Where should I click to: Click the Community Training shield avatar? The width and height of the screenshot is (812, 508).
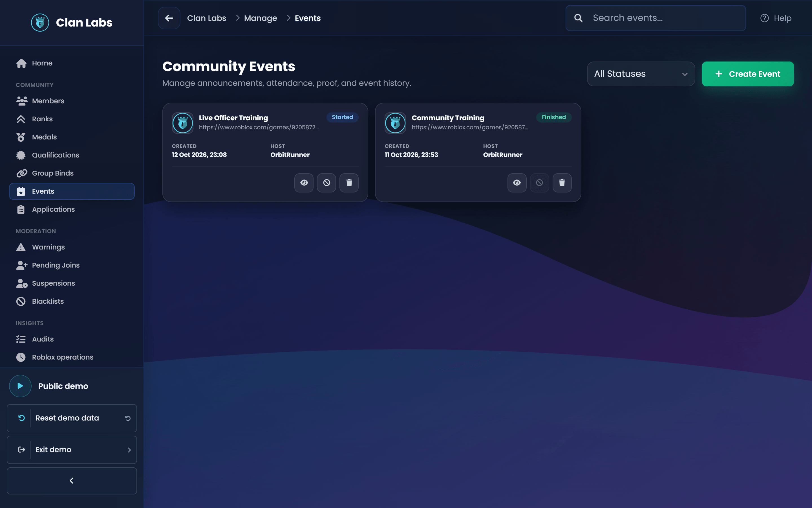pyautogui.click(x=395, y=123)
